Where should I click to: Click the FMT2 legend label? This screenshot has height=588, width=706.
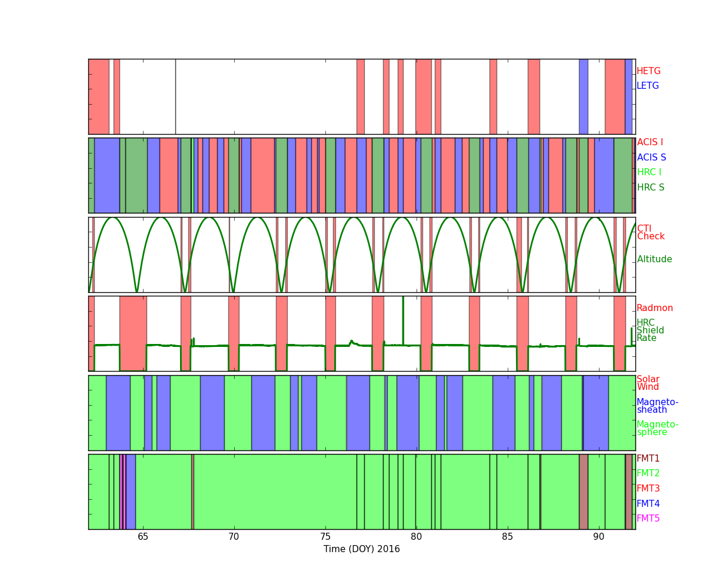pos(648,473)
